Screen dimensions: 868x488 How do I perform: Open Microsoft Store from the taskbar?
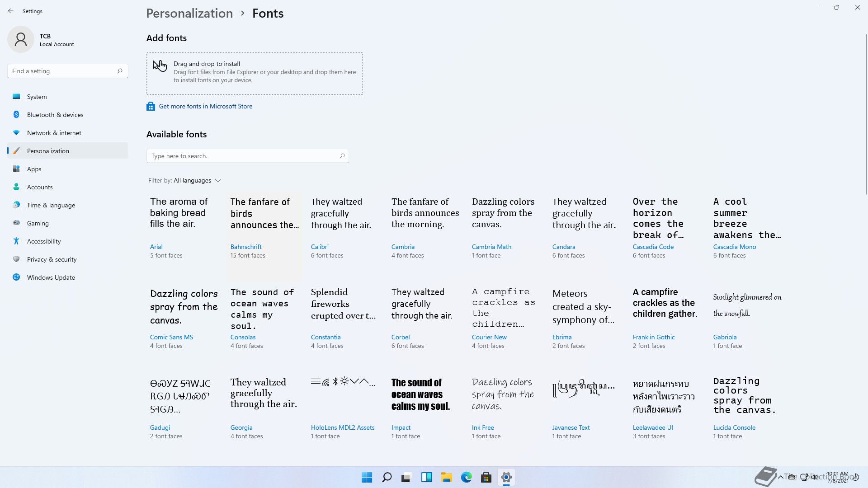(x=486, y=477)
